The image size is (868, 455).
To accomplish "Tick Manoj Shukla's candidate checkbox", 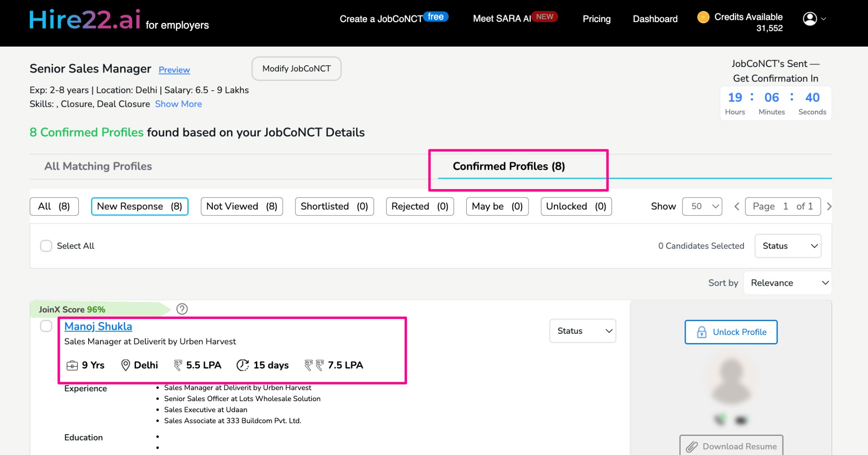I will click(x=46, y=326).
